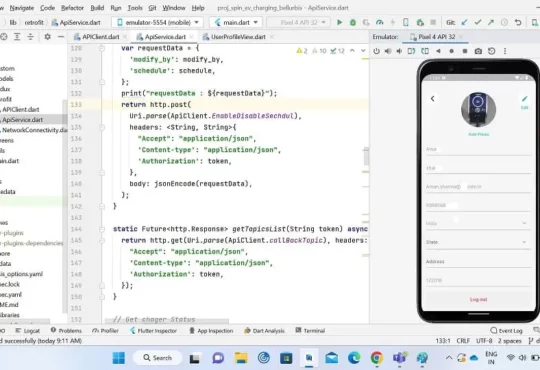Select opened file target icon in Project panel

4,37
